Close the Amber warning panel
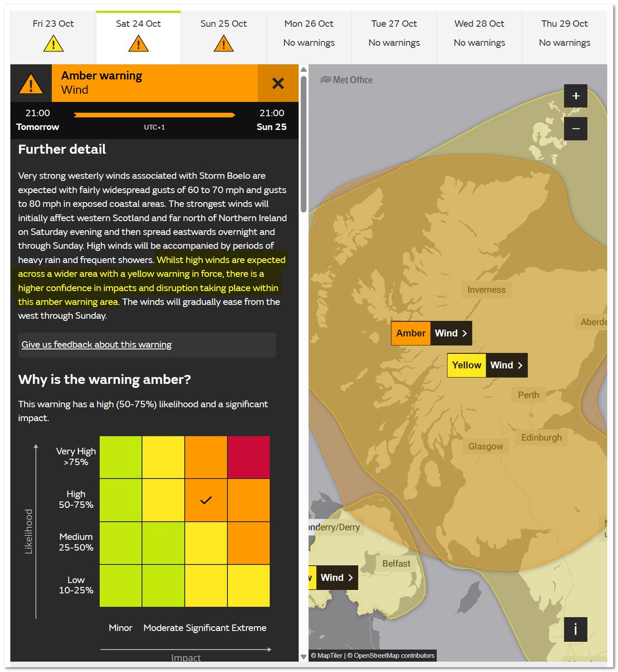The image size is (618, 672). coord(278,83)
